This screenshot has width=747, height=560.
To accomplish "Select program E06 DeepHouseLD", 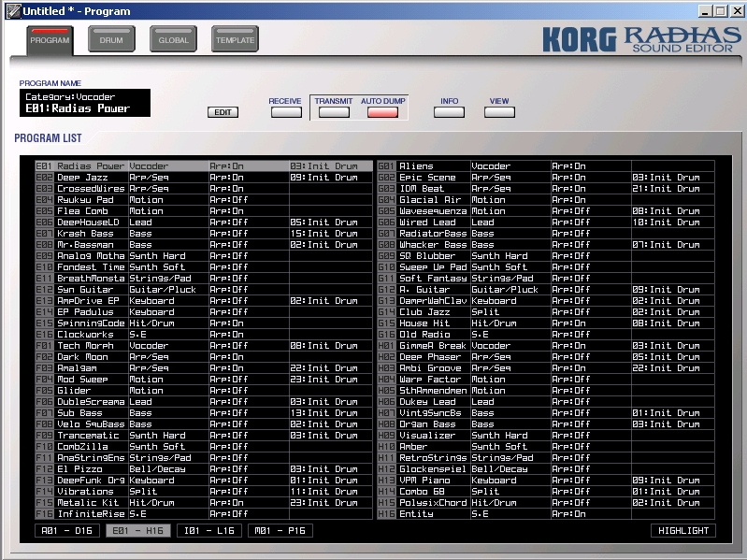I will coord(204,223).
